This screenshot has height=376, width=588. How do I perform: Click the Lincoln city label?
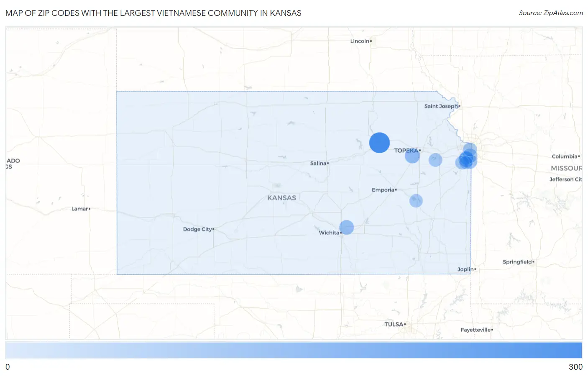pyautogui.click(x=360, y=41)
